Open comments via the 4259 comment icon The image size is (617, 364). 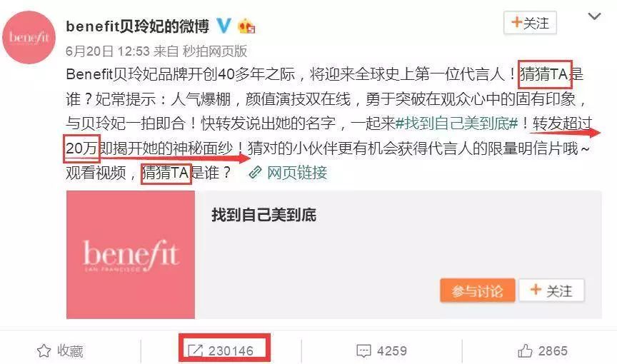coord(363,350)
